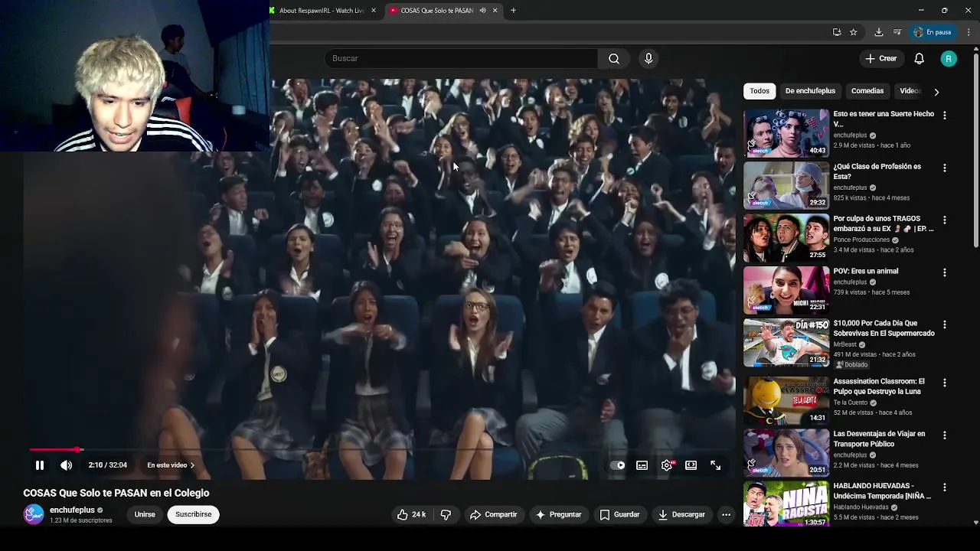Select the Todos filter chip

[759, 91]
